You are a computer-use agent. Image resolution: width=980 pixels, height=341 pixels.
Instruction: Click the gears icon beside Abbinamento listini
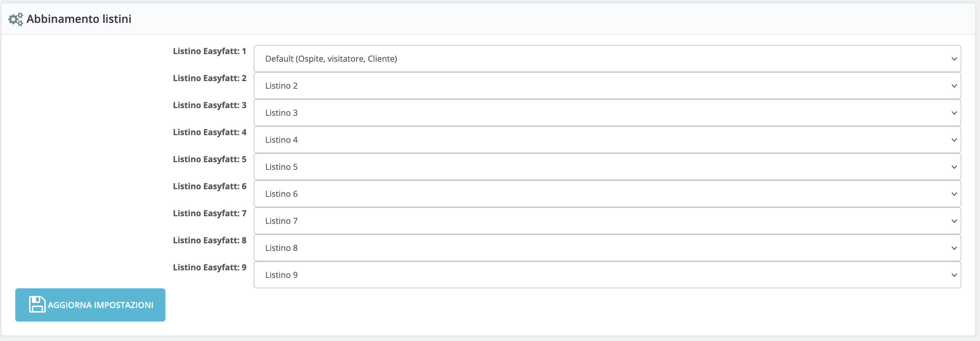(x=16, y=19)
